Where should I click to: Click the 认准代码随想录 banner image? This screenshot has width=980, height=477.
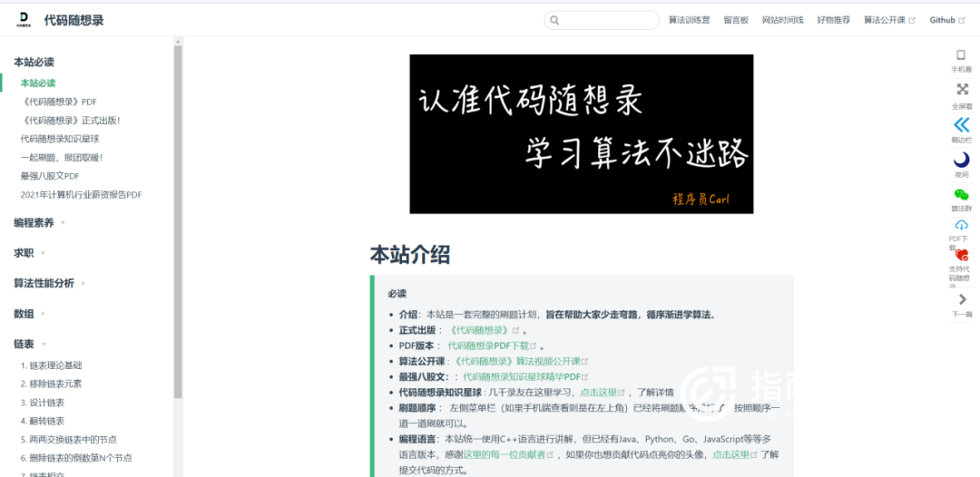(x=582, y=133)
